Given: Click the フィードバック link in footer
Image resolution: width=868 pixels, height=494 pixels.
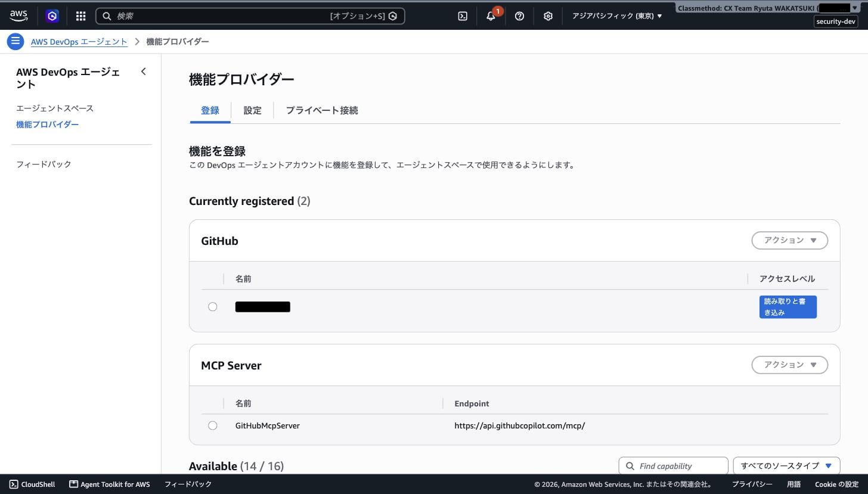Looking at the screenshot, I should point(188,484).
